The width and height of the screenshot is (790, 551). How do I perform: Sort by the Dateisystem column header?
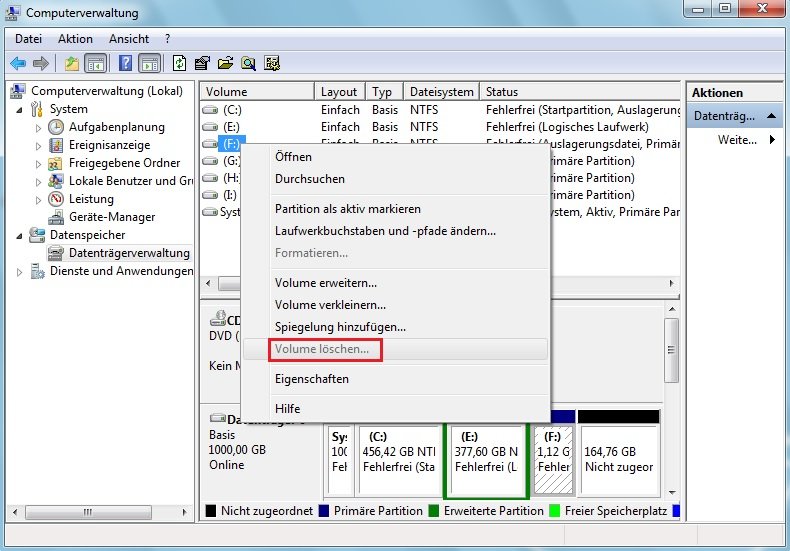tap(441, 92)
